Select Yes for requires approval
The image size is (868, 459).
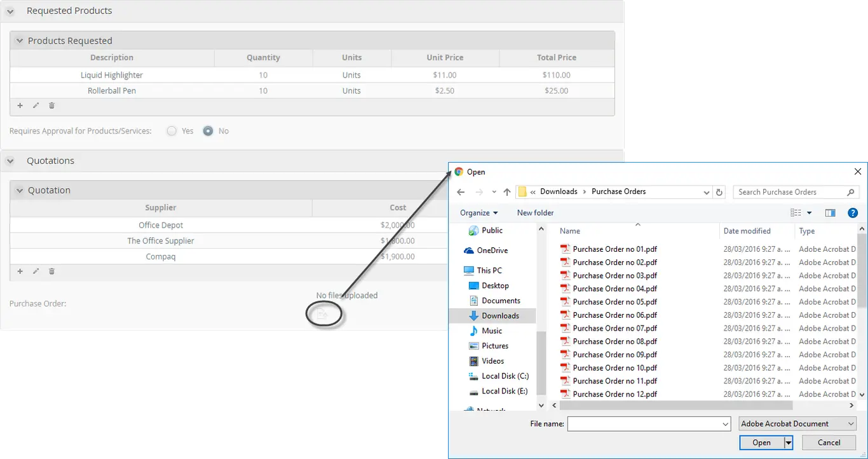(172, 131)
